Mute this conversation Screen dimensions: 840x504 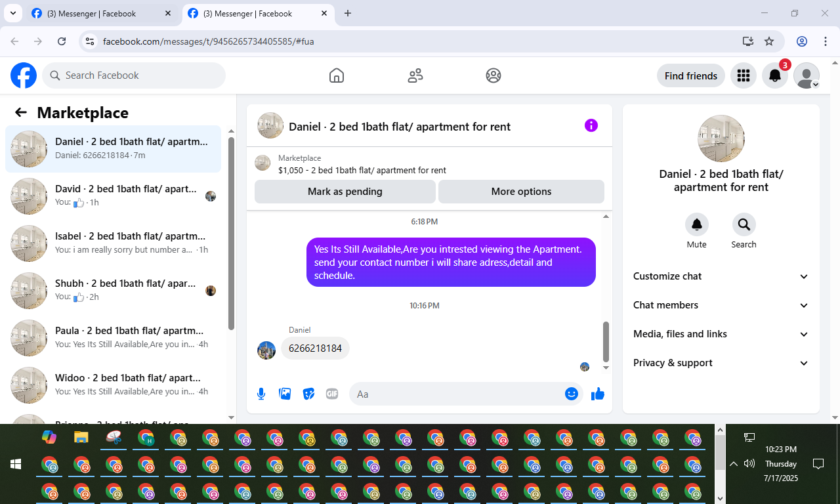coord(697,225)
